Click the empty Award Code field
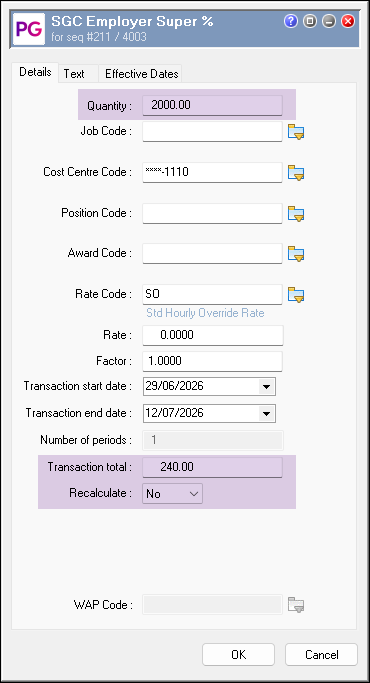Viewport: 370px width, 683px height. [213, 254]
